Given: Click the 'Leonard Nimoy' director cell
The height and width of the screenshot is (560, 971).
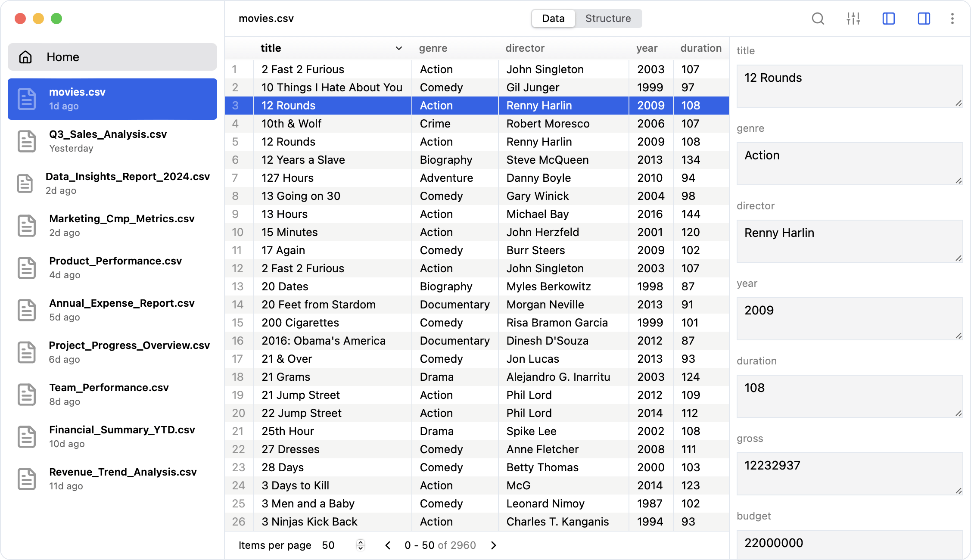Looking at the screenshot, I should [563, 504].
